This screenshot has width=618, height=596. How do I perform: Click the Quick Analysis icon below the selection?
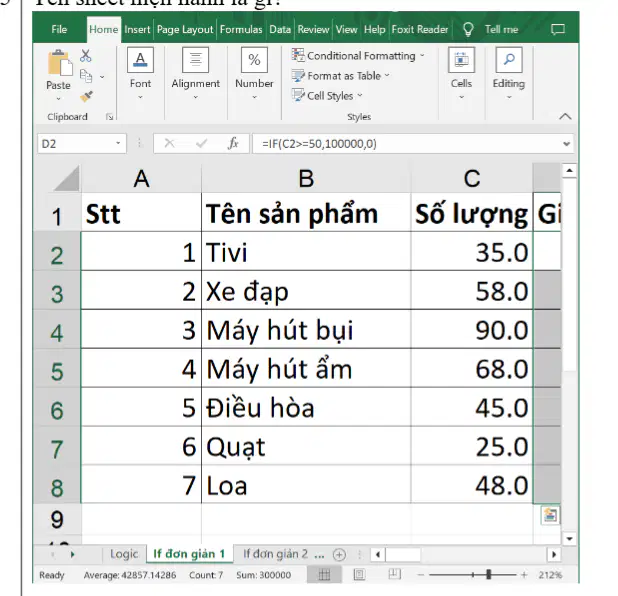coord(550,515)
